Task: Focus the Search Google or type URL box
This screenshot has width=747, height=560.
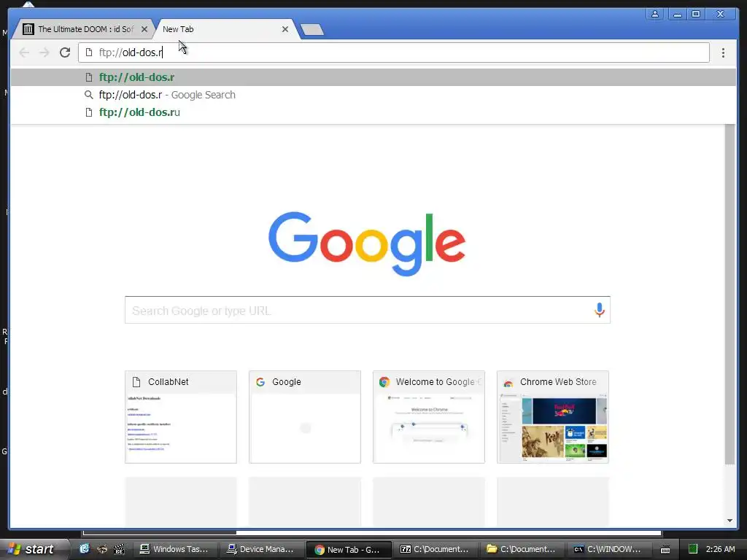Action: [368, 310]
